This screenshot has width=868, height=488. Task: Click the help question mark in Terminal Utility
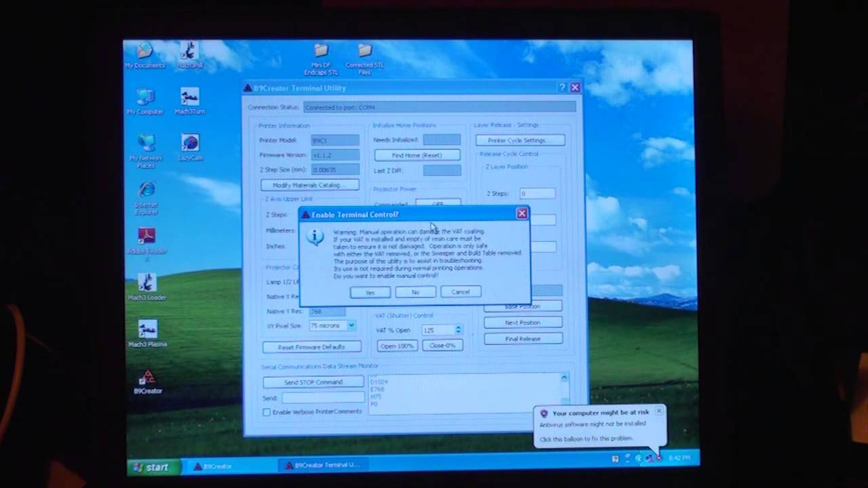tap(561, 87)
